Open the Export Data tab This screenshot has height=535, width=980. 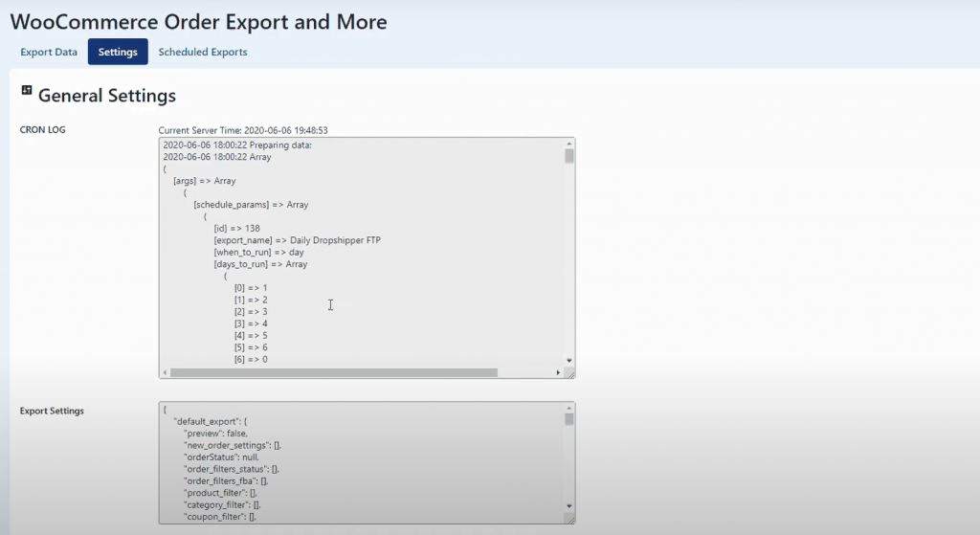(49, 52)
